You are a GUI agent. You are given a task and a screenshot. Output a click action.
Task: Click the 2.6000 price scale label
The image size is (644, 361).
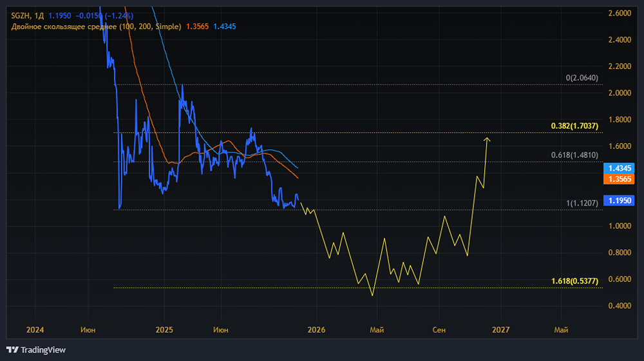pos(619,13)
